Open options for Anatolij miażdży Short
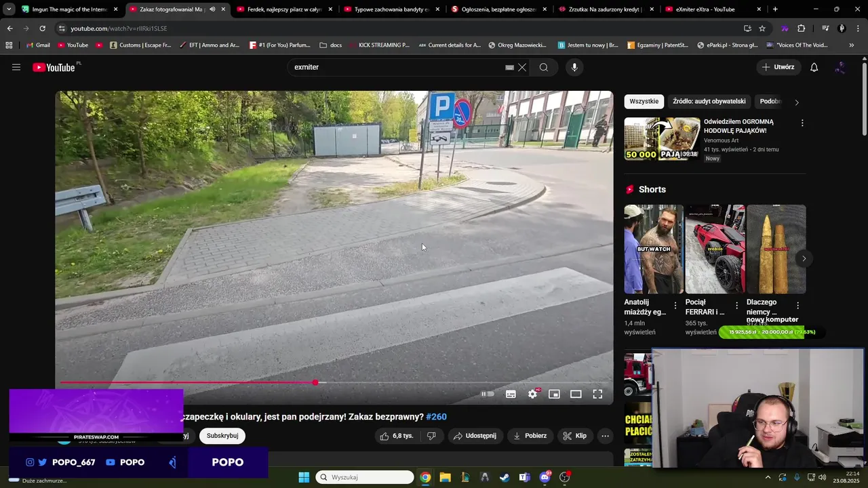Screen dimensions: 868x488 [675, 306]
